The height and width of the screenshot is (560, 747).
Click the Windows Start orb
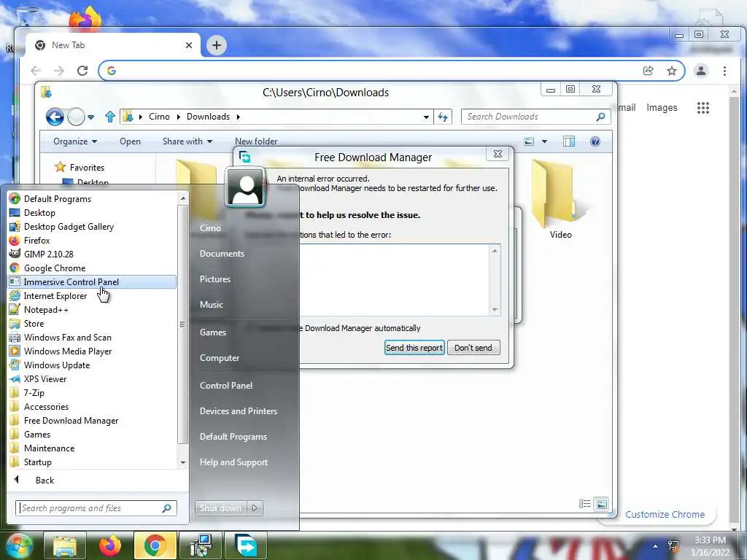pyautogui.click(x=18, y=545)
